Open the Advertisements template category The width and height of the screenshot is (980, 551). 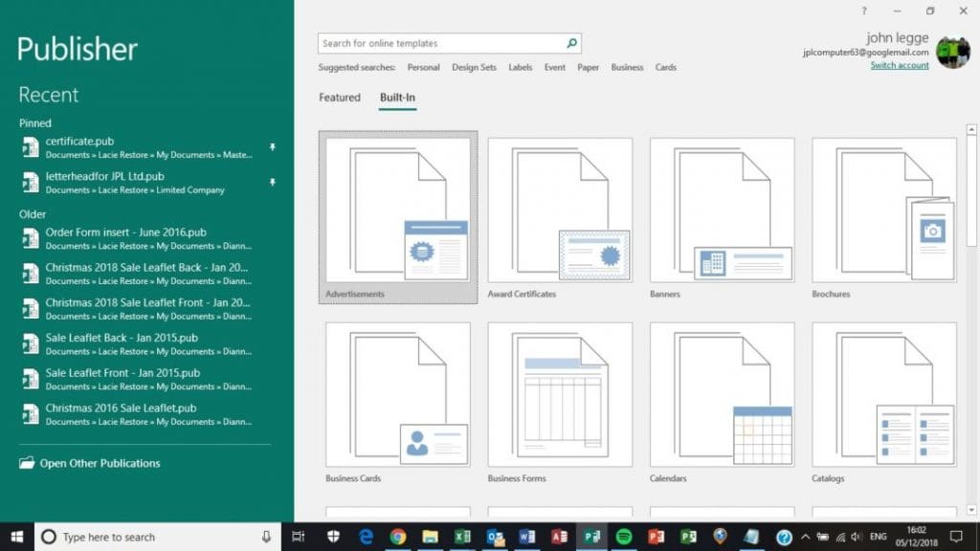[x=397, y=210]
